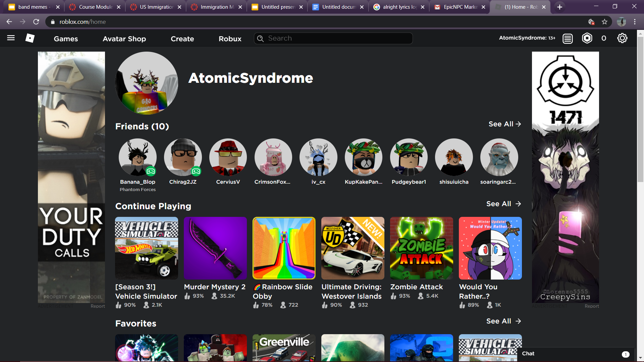Switch to the Untitled presentation tab
644x362 pixels.
tap(277, 7)
